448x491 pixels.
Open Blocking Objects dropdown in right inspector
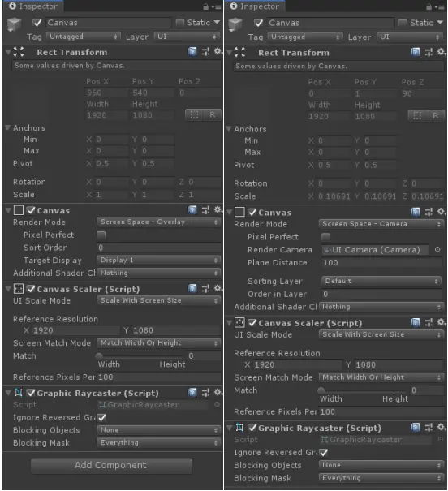tap(381, 465)
